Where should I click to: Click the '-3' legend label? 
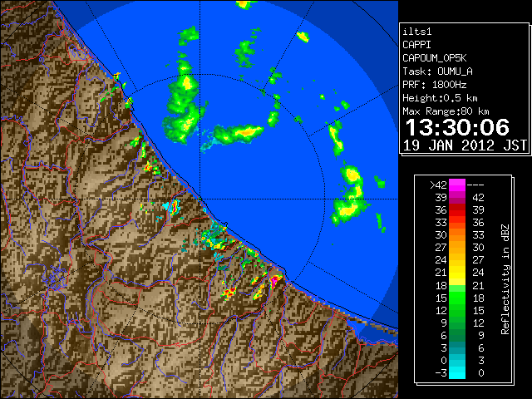tap(441, 373)
